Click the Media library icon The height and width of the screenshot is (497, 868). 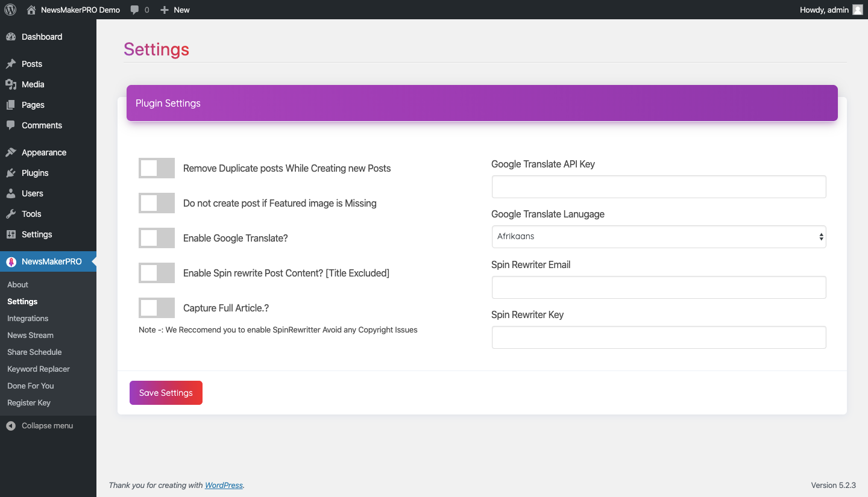pyautogui.click(x=11, y=84)
